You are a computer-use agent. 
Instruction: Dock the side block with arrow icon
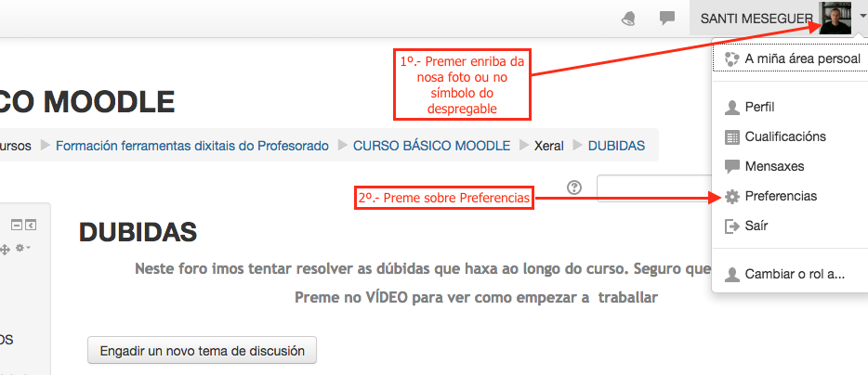[x=31, y=225]
